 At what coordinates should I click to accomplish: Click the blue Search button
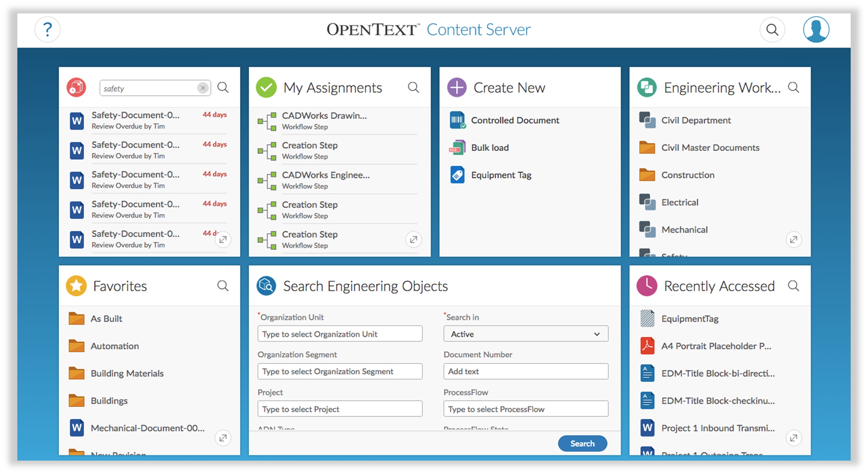[582, 443]
